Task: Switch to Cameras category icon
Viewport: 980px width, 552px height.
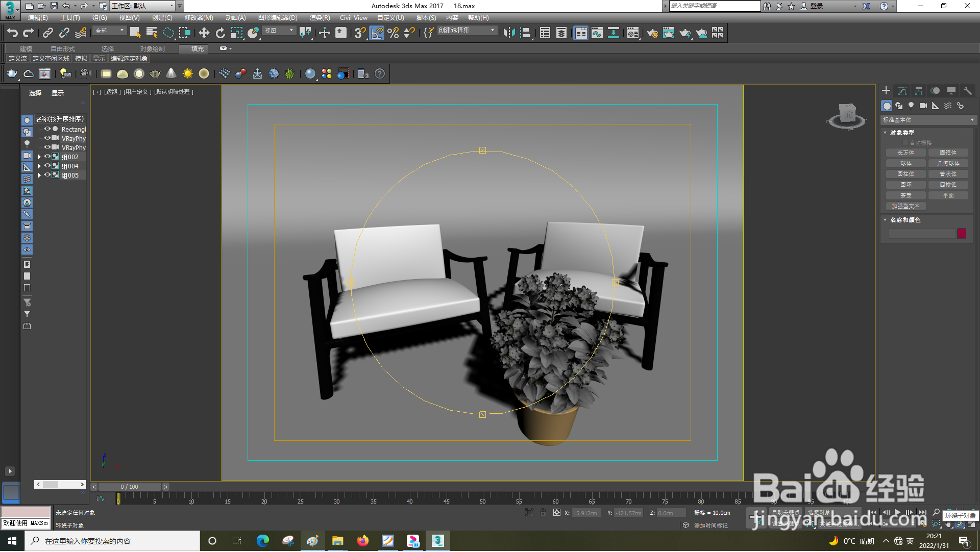Action: [923, 106]
